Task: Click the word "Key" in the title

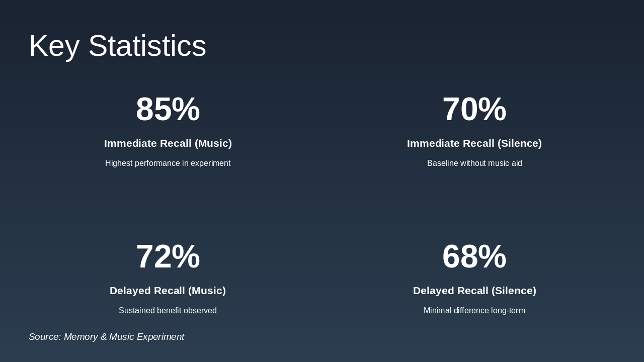Action: click(x=54, y=46)
